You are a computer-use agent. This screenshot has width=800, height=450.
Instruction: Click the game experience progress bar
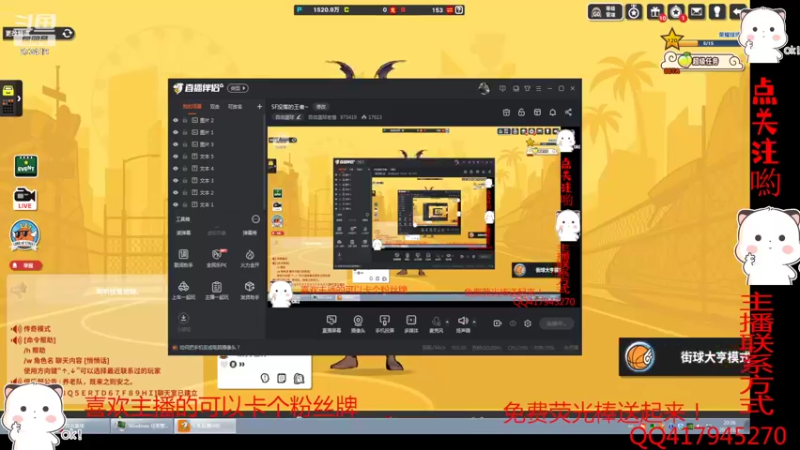(x=710, y=43)
